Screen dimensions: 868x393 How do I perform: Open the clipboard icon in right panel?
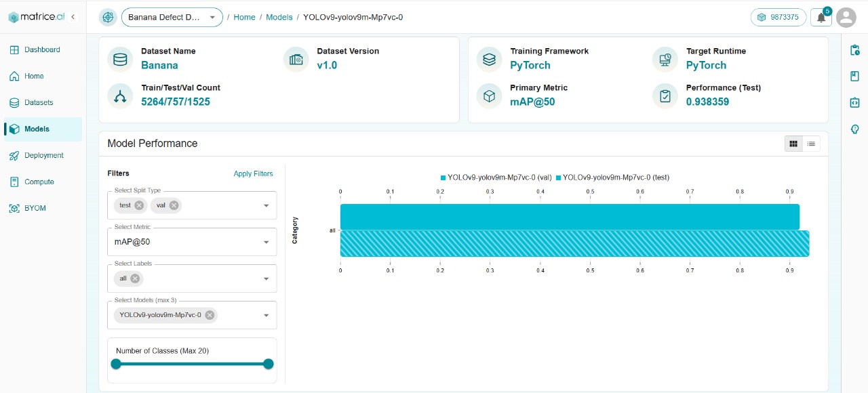click(x=854, y=50)
